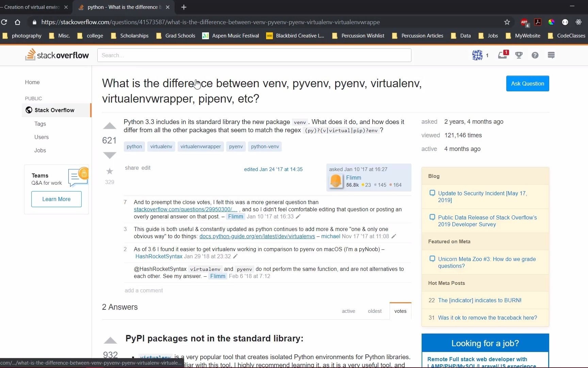
Task: Open the pyenv tag
Action: (236, 147)
